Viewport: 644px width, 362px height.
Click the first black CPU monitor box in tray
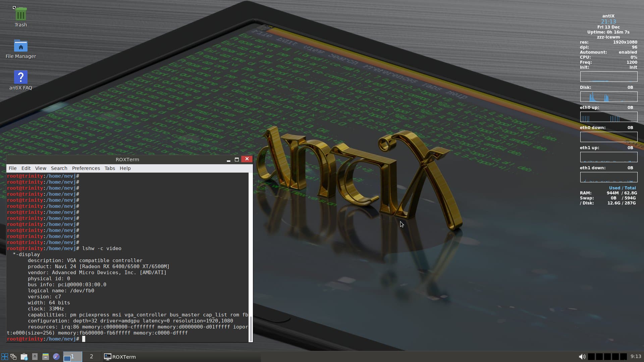click(591, 357)
